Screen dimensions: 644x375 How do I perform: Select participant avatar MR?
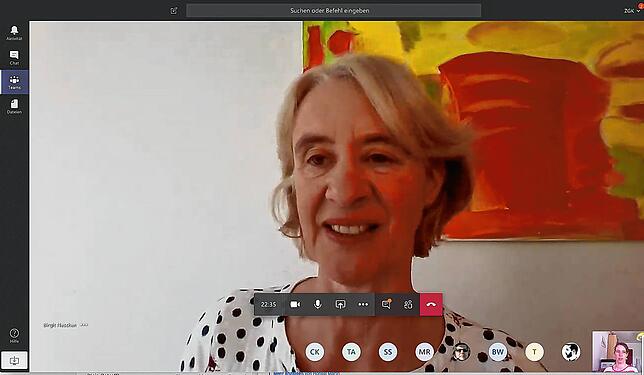point(424,352)
